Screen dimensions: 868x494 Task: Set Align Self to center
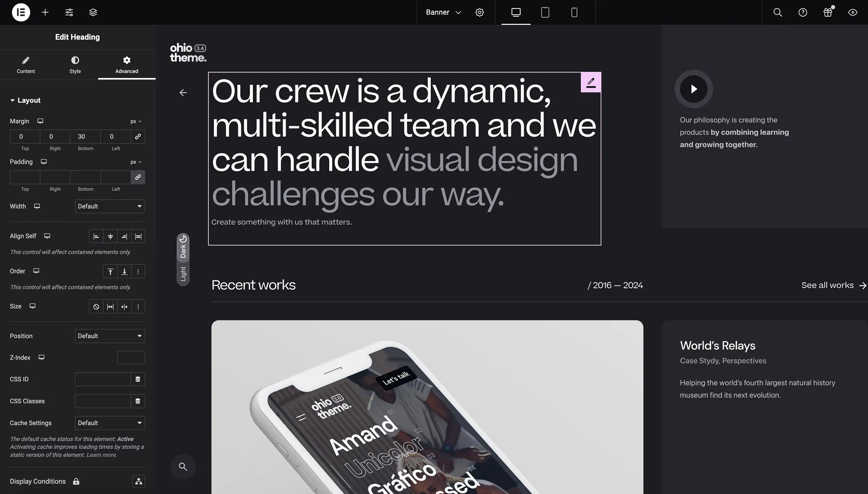tap(110, 236)
